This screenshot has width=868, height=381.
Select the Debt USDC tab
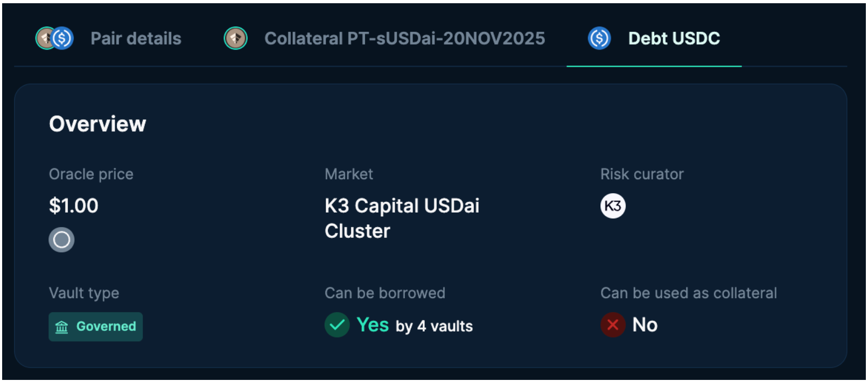pos(674,38)
